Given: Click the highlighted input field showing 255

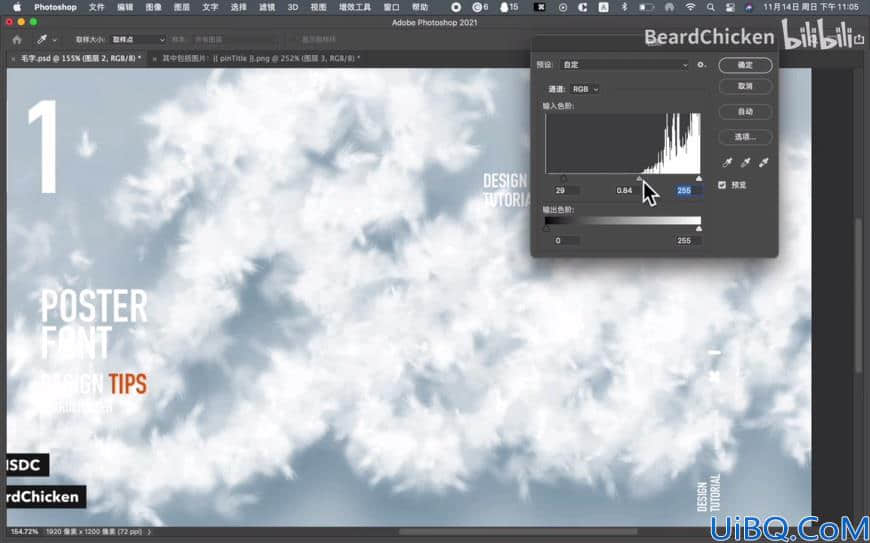Looking at the screenshot, I should [689, 190].
